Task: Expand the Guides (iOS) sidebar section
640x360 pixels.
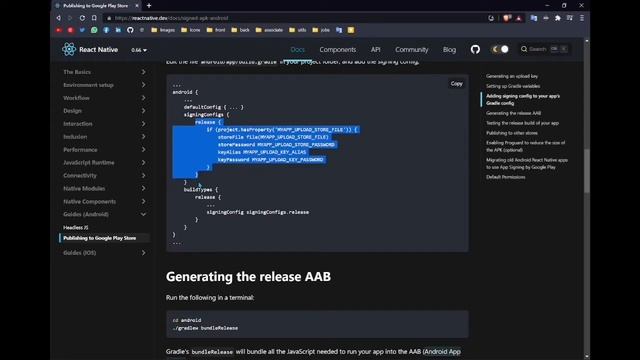Action: (104, 253)
